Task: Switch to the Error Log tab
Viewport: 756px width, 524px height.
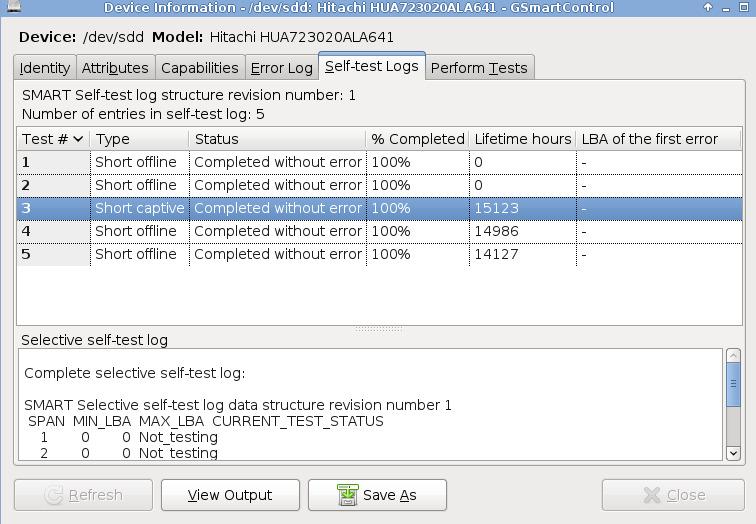Action: click(282, 68)
